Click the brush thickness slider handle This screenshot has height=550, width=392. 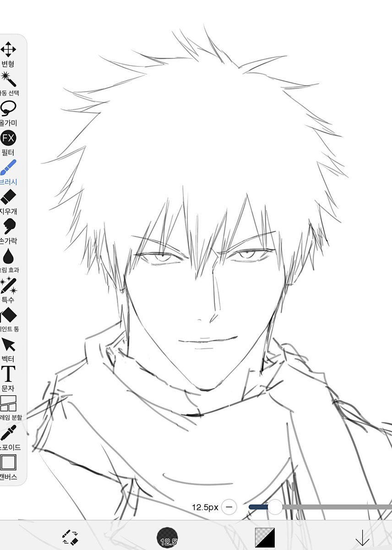275,507
